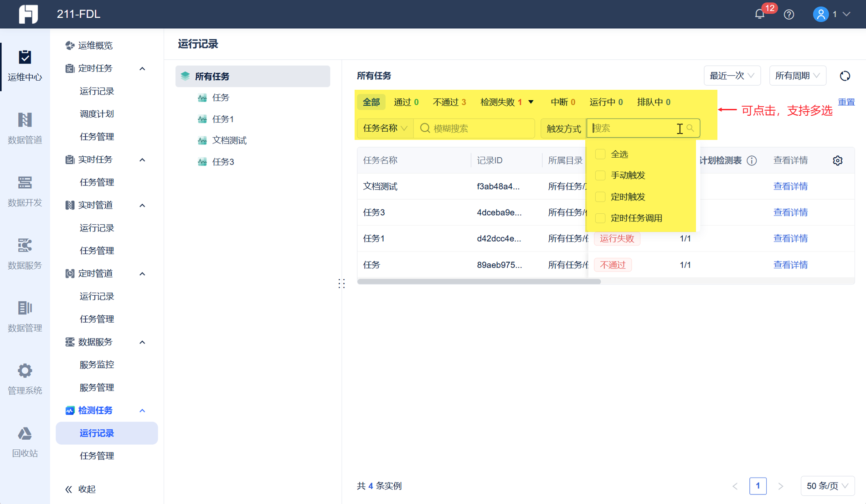View details for 任务3 row
Screen dimensions: 866x504
click(x=790, y=212)
